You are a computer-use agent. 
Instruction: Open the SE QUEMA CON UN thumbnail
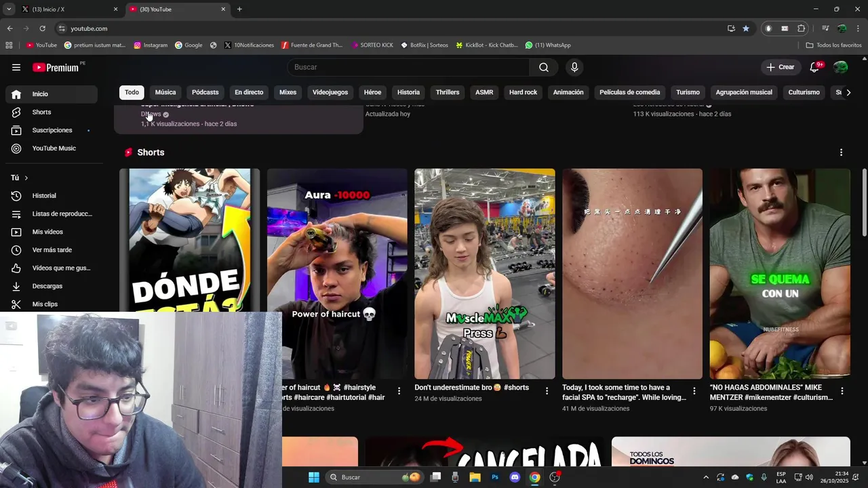tap(780, 274)
